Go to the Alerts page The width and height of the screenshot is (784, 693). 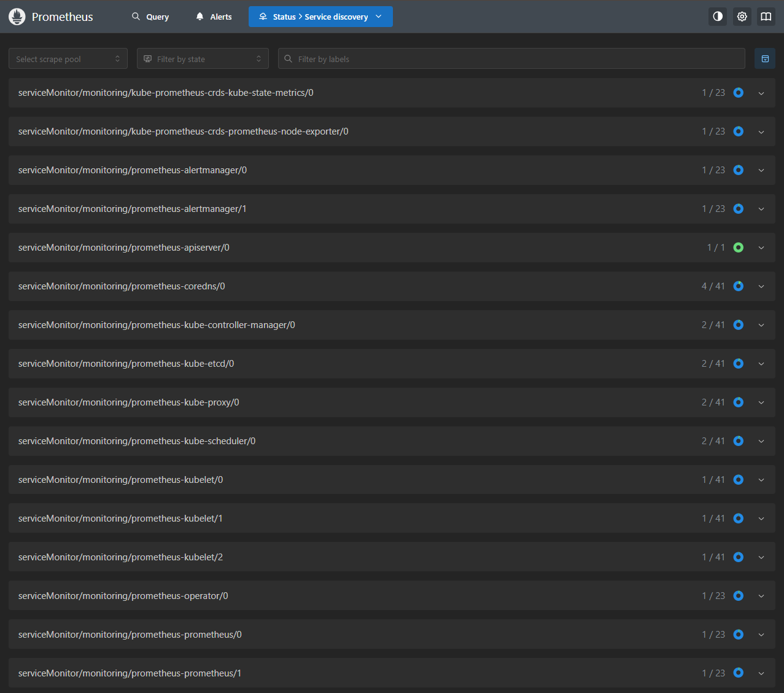pyautogui.click(x=214, y=17)
